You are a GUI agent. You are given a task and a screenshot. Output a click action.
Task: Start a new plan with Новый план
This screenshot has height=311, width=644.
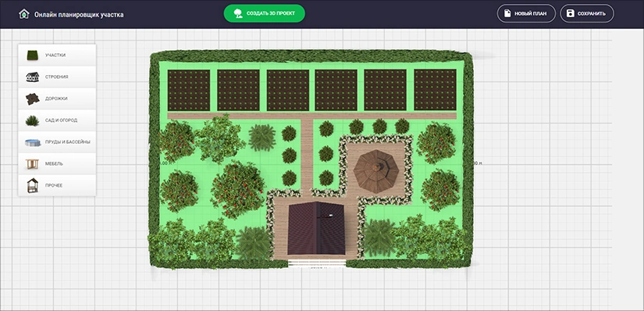(526, 13)
